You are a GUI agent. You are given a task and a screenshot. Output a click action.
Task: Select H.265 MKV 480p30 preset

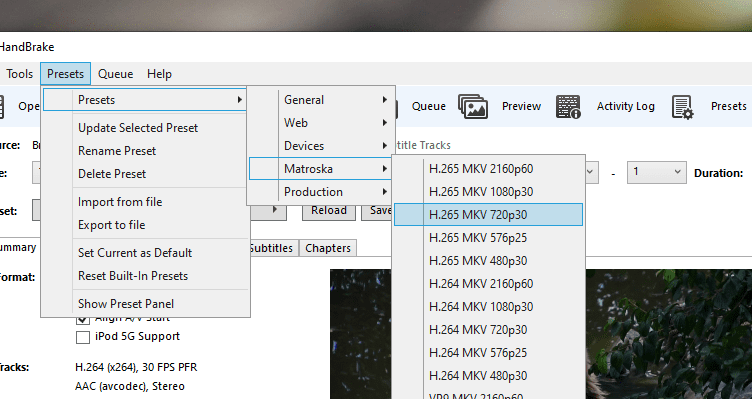(x=488, y=261)
